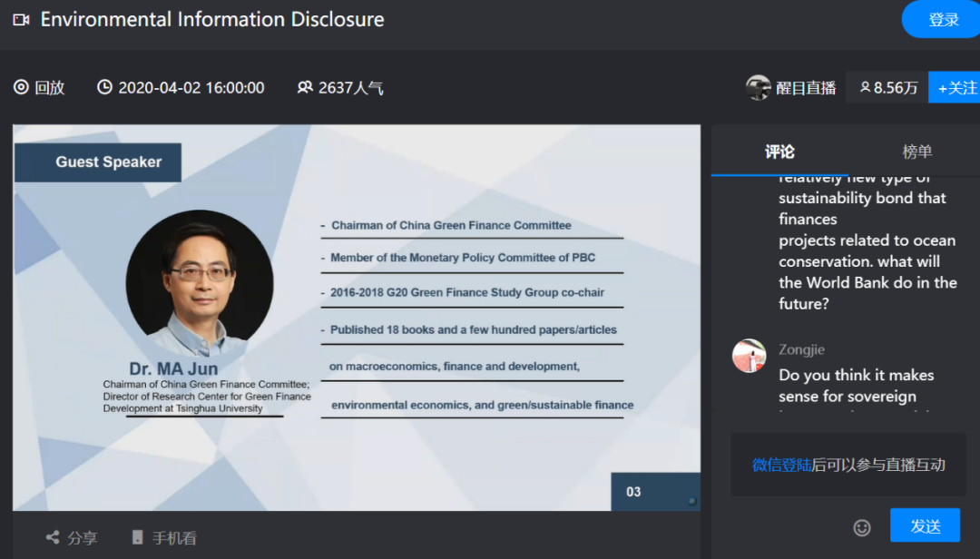
Task: Switch to the 评论 comments tab
Action: pos(779,152)
